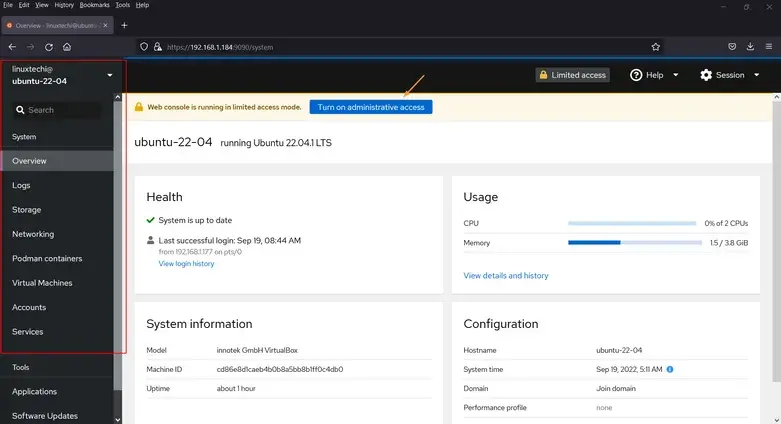Open the Session dropdown menu
This screenshot has height=424, width=781.
coord(730,75)
